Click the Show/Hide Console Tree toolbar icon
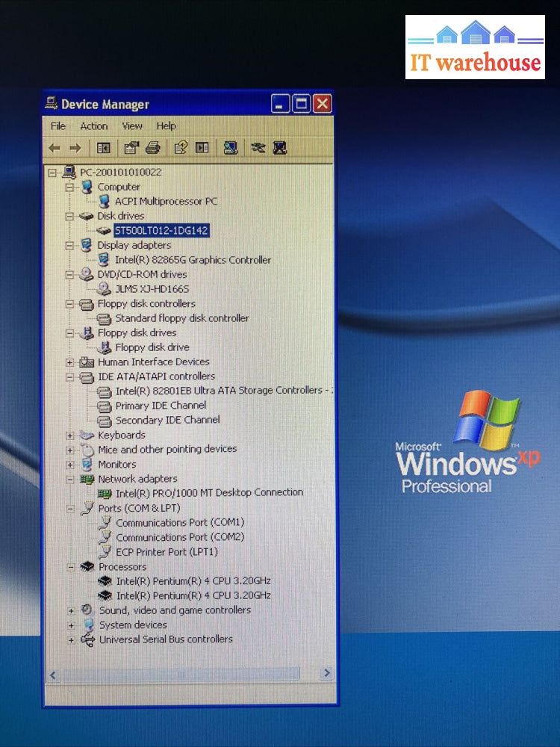The height and width of the screenshot is (747, 560). (104, 148)
